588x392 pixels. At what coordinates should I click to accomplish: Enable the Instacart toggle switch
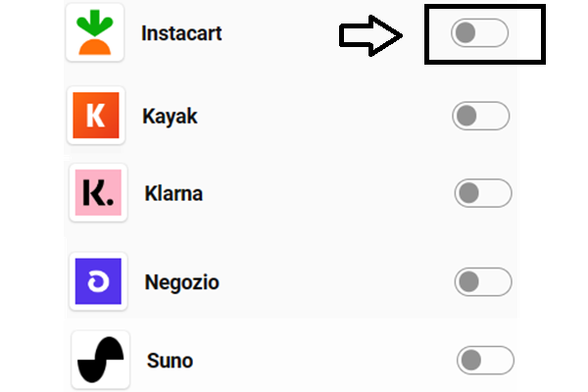point(480,33)
